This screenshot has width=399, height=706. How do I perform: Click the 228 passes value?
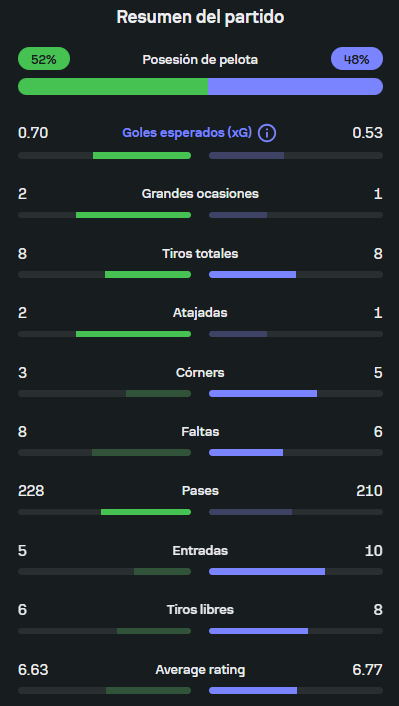31,490
